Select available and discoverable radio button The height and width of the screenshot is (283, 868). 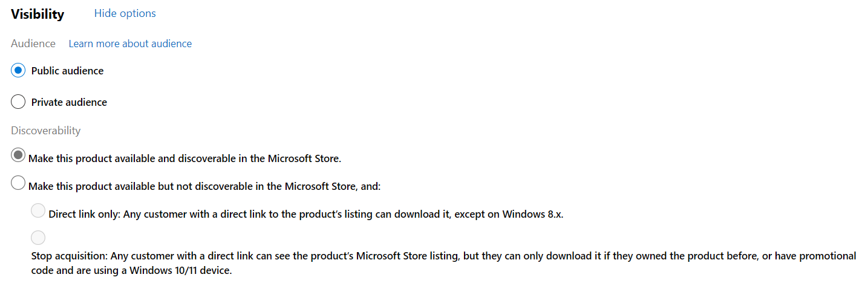(18, 155)
